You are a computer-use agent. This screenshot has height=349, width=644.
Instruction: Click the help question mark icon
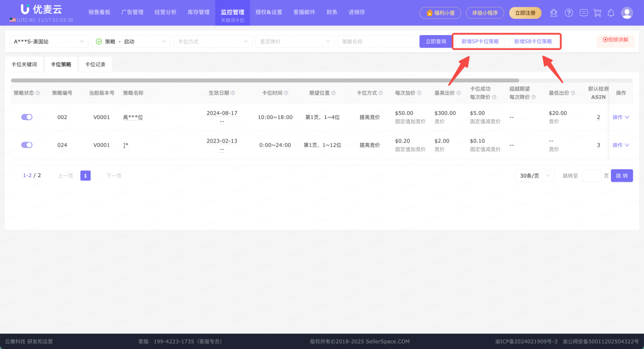pyautogui.click(x=568, y=13)
